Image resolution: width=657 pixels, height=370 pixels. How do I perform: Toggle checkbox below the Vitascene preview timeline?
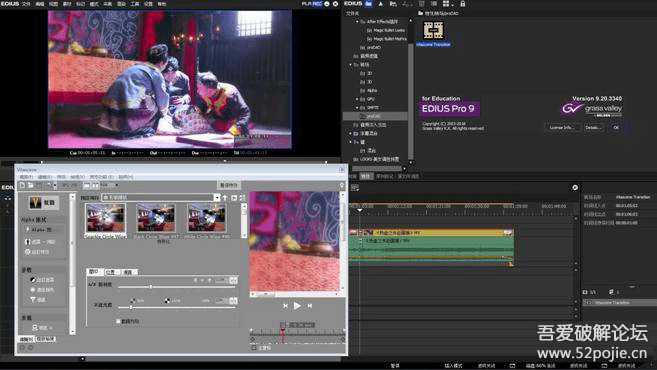point(253,348)
